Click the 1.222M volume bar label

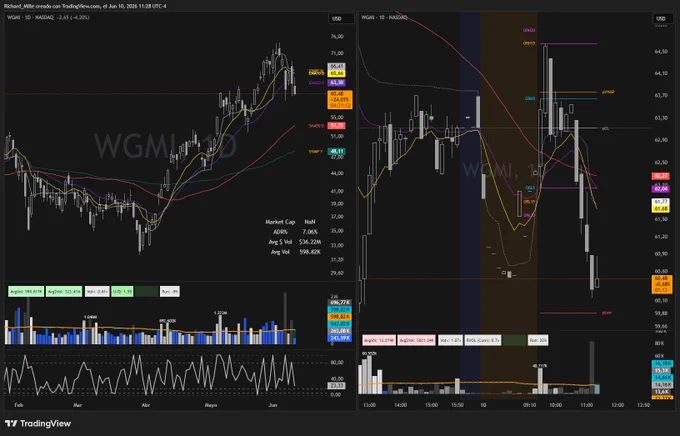coord(221,312)
